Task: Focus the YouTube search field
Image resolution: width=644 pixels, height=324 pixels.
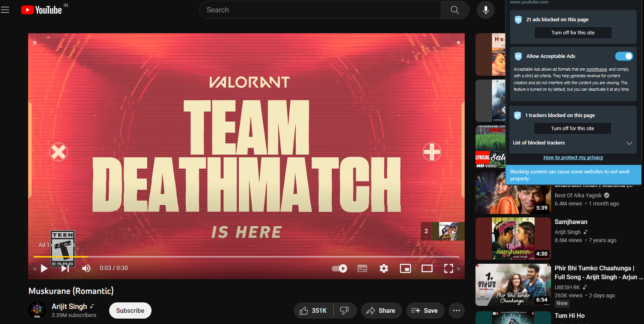Action: (x=320, y=10)
